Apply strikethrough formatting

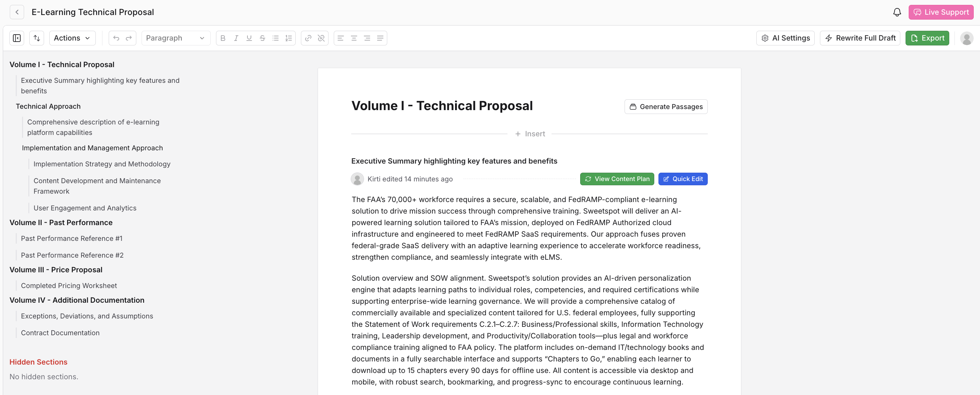coord(262,38)
